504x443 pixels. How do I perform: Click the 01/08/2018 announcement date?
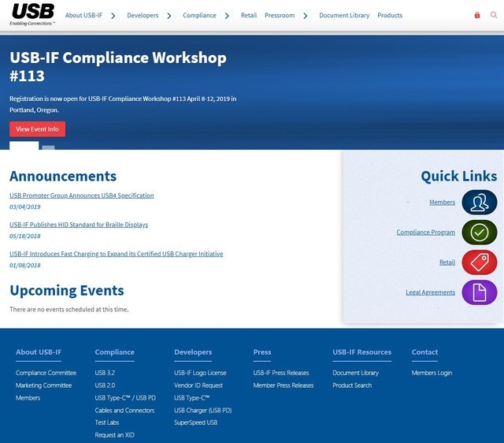click(24, 266)
